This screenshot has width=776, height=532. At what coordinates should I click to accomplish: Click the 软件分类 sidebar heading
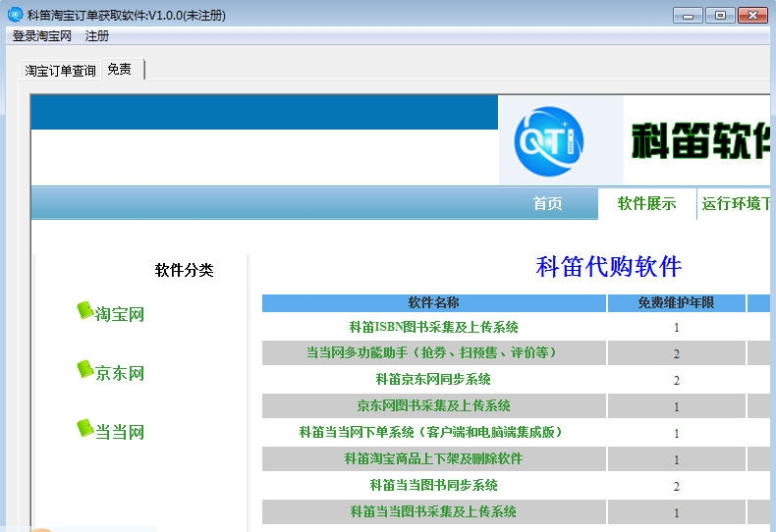184,270
